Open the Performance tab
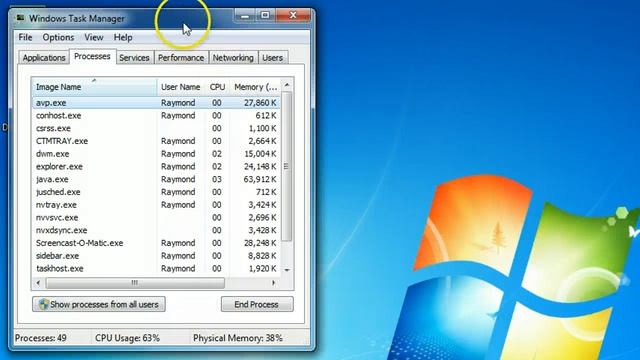This screenshot has width=640, height=360. [x=181, y=58]
